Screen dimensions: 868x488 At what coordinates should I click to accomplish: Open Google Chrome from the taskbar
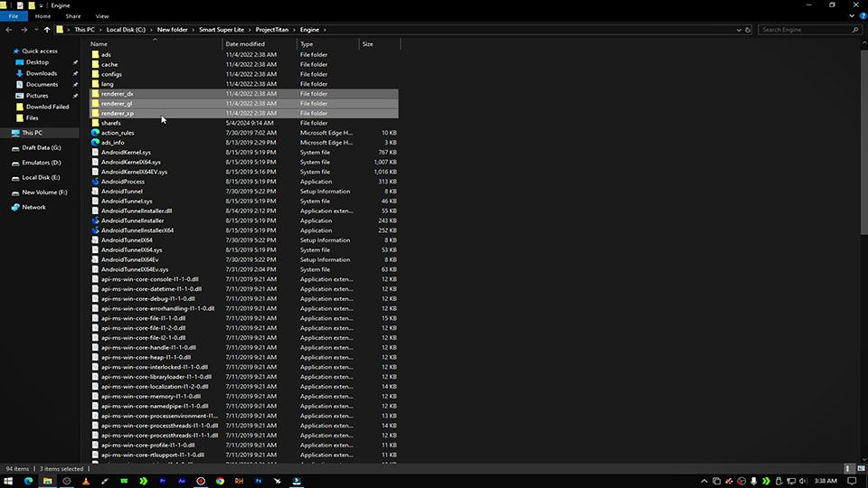pos(220,482)
